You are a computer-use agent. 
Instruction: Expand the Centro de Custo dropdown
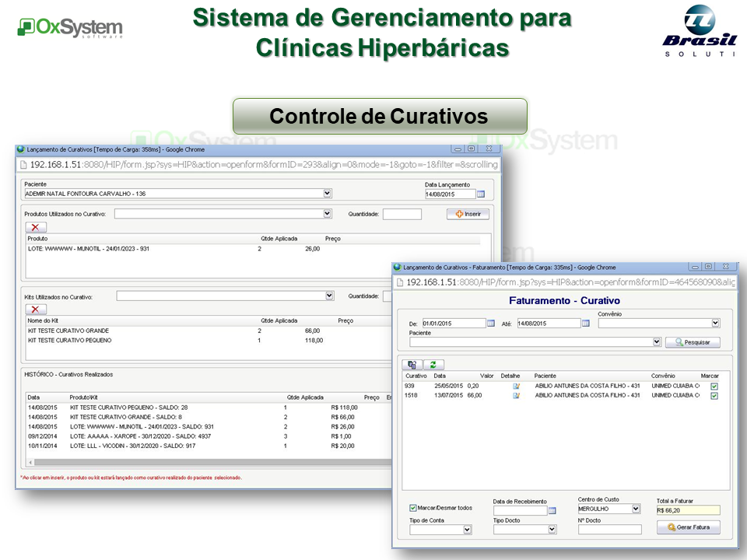636,509
